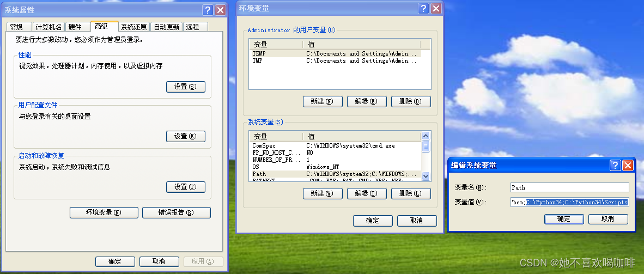644x274 pixels.
Task: Select the TEMP user variable row
Action: point(336,53)
